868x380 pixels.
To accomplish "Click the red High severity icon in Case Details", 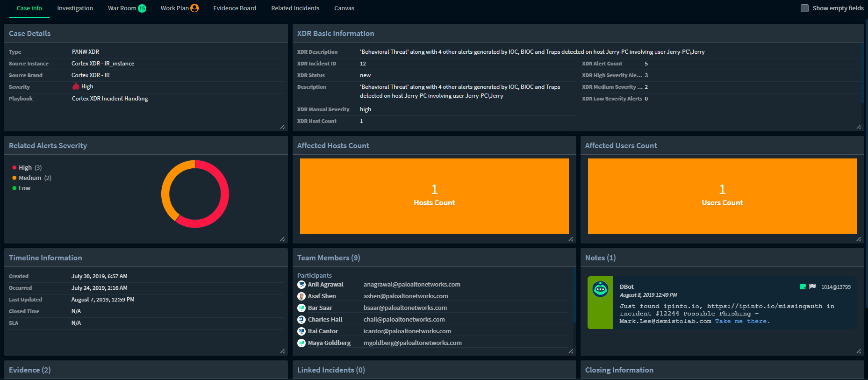I will tap(76, 86).
